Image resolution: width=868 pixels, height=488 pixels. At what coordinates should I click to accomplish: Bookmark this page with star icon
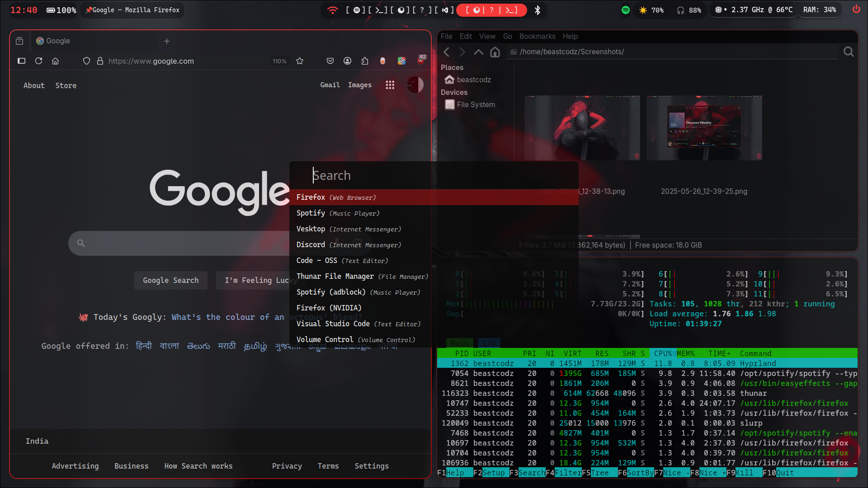pyautogui.click(x=300, y=61)
